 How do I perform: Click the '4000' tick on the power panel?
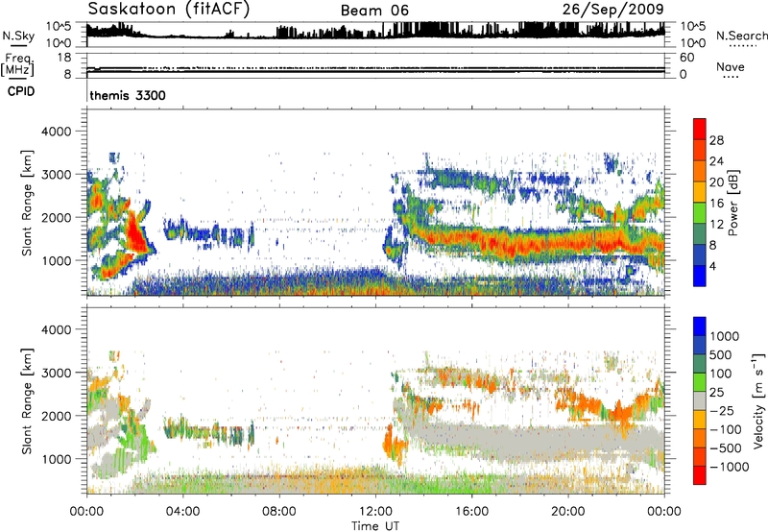[x=56, y=132]
